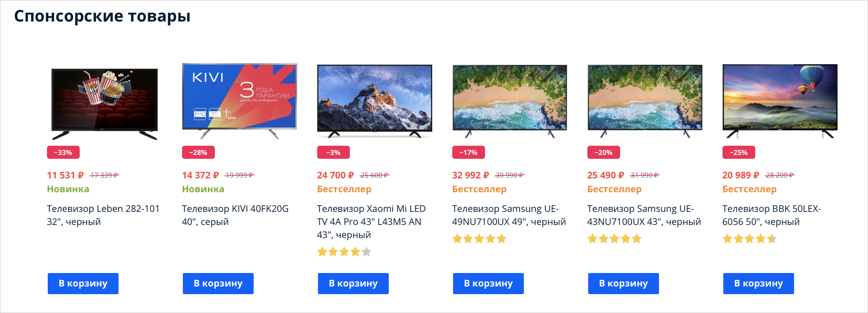
Task: Add KIVI 40FK20G TV to cart
Action: click(218, 283)
